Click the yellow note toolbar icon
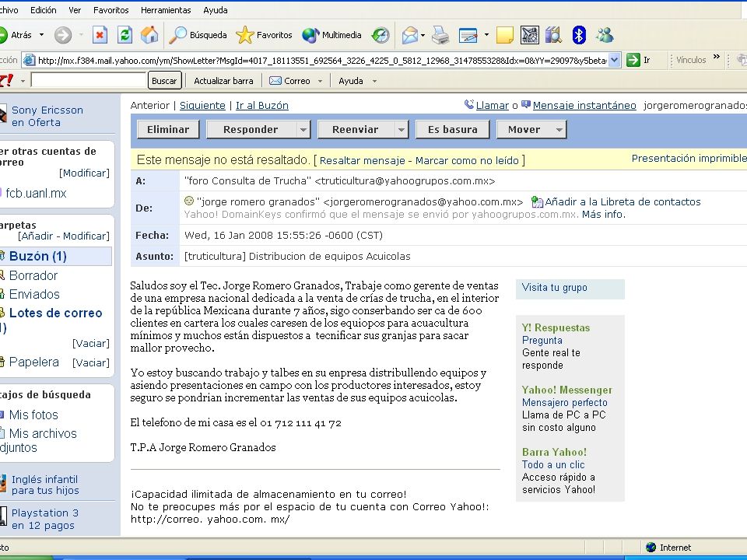The width and height of the screenshot is (747, 560). click(x=504, y=35)
